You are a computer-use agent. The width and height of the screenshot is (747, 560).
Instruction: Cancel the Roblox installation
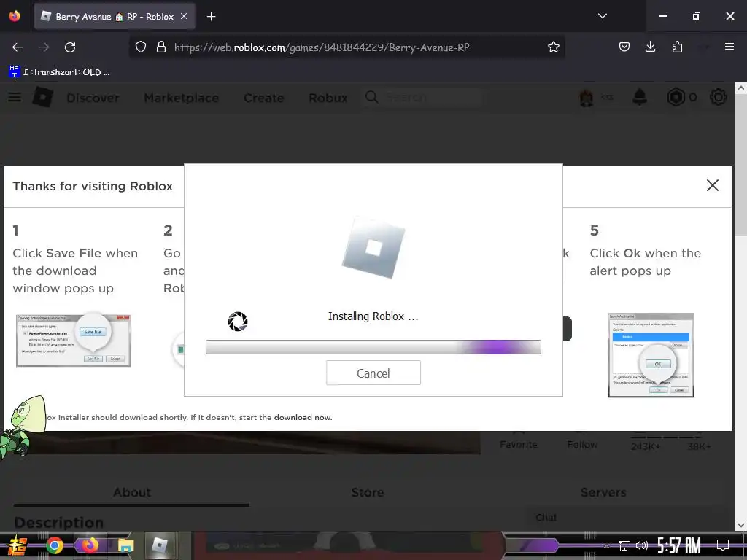pos(373,373)
